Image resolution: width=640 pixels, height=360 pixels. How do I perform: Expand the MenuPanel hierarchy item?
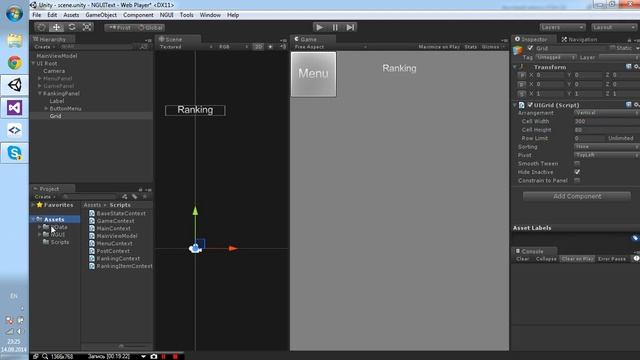click(x=40, y=78)
